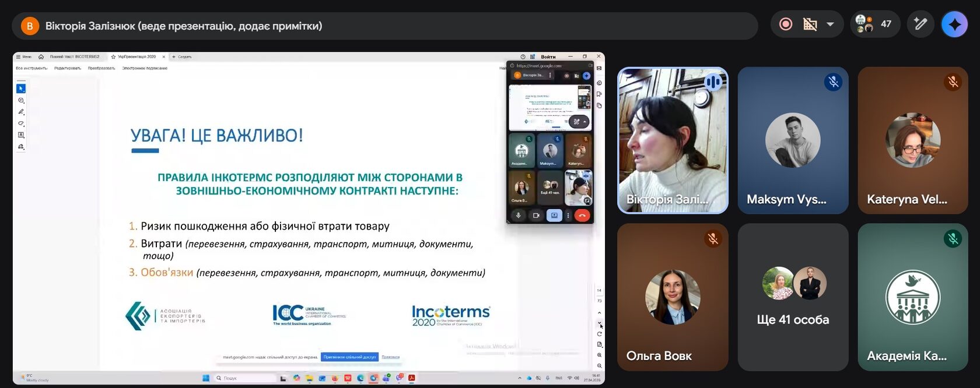The width and height of the screenshot is (980, 388).
Task: Select the highlighter pen tool in PDF sidebar
Action: coord(21,112)
